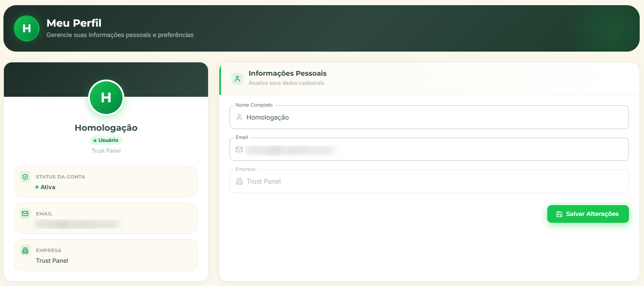Viewport: 644px width, 286px height.
Task: Click the EMAIL label in the left card
Action: click(44, 214)
